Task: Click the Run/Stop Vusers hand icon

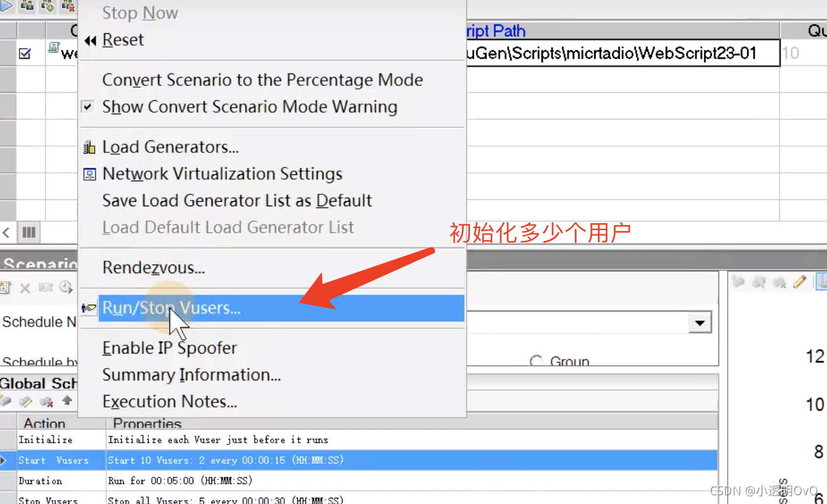Action: point(90,308)
